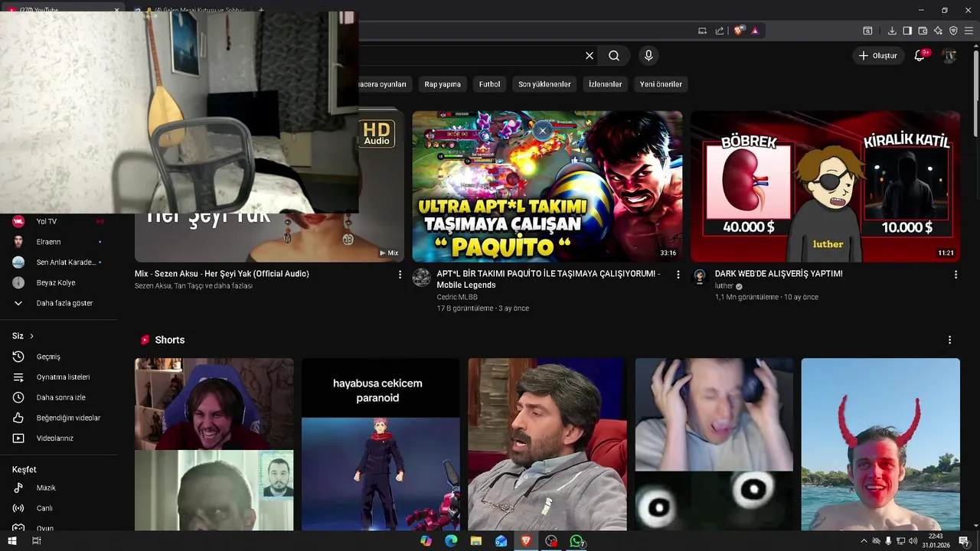The width and height of the screenshot is (980, 551).
Task: Open the Brave Wallet icon
Action: 923,31
